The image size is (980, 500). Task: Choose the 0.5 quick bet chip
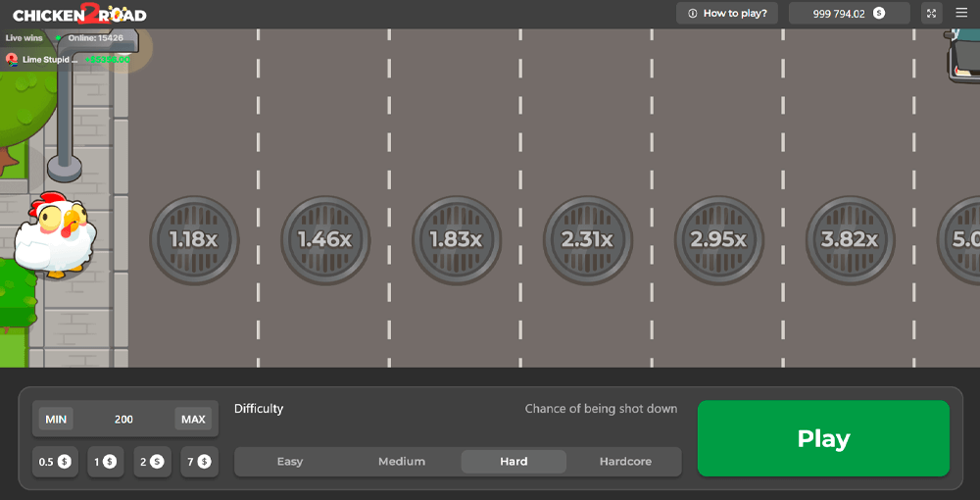(x=55, y=462)
